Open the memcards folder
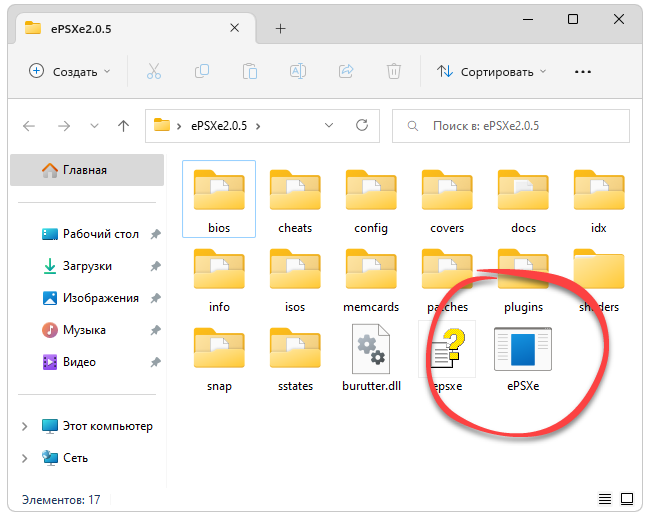Screen dimensions: 647x516 click(x=371, y=279)
